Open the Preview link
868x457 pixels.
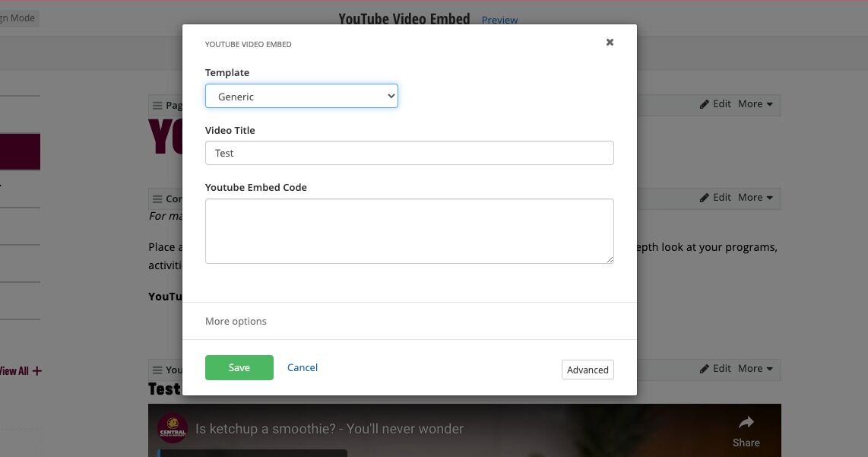[x=499, y=20]
